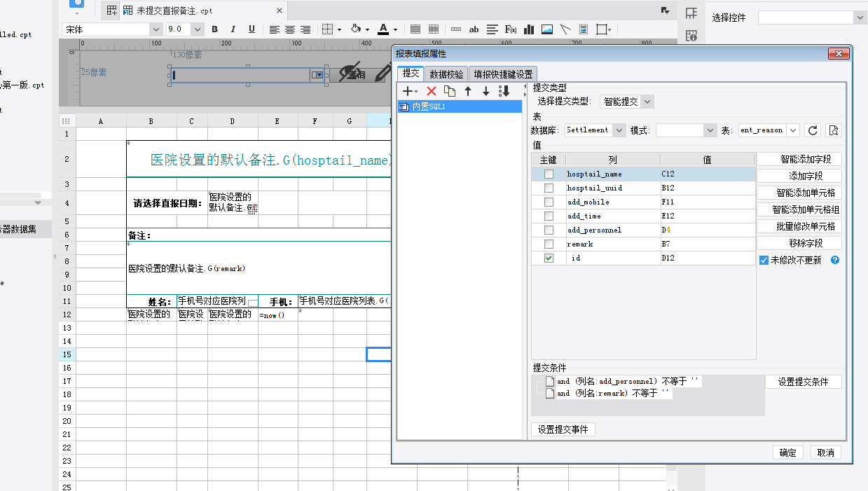Switch to the 数据校验 tab
868x491 pixels.
coord(446,74)
